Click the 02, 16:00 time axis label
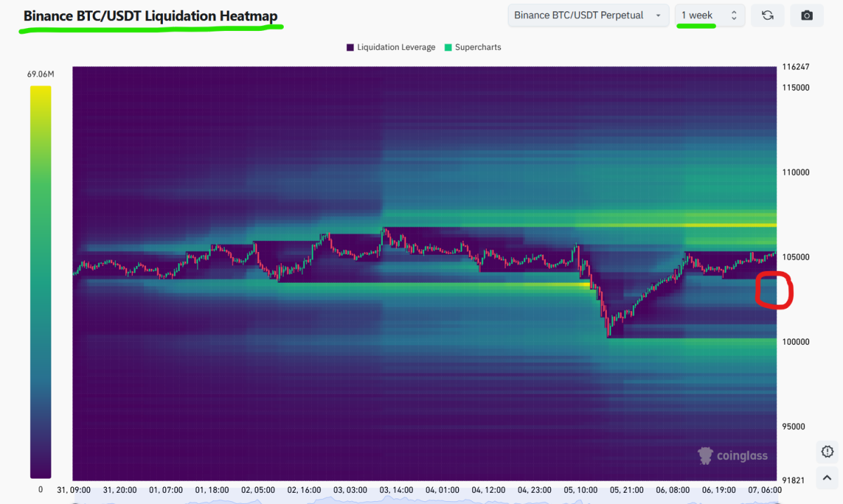The height and width of the screenshot is (504, 843). point(304,490)
